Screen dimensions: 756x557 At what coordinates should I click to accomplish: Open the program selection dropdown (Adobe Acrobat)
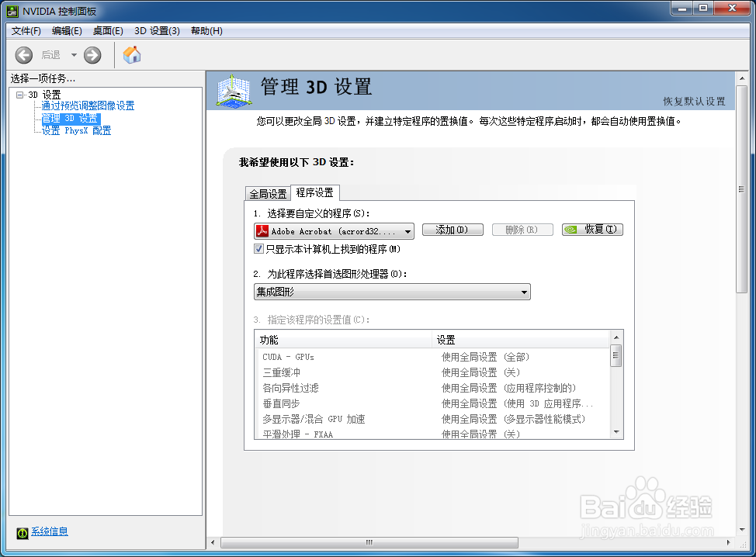point(334,231)
